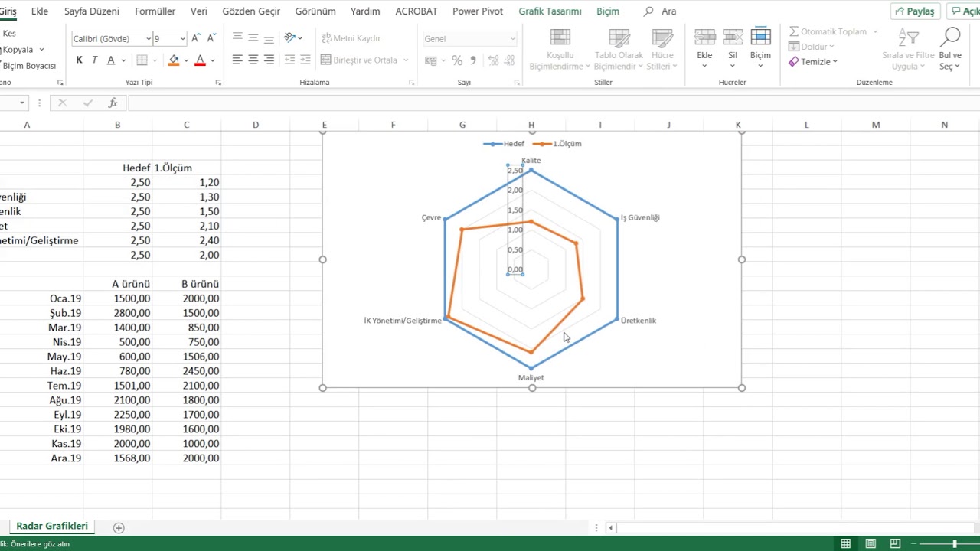Open the Sayfa Düzeni ribbon tab

[x=92, y=11]
